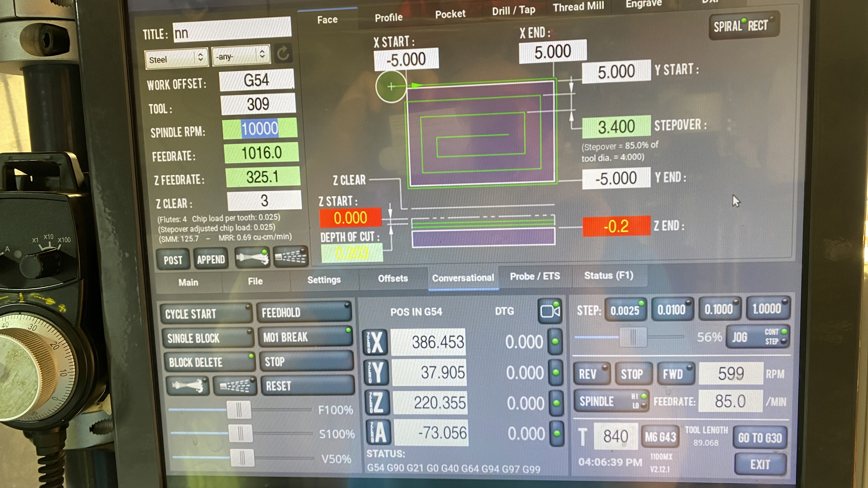This screenshot has height=488, width=868.
Task: Click the SPINDLE RPM field showing 10000
Action: 260,128
